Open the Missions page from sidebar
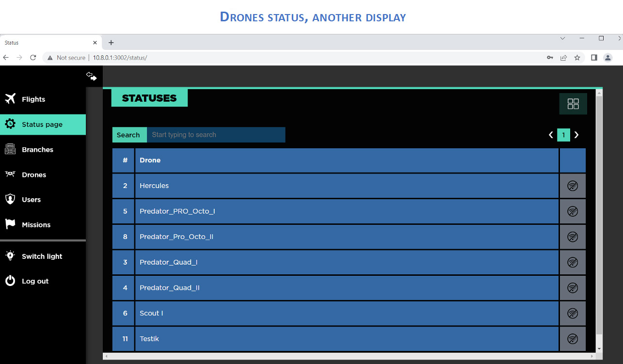Image resolution: width=623 pixels, height=364 pixels. coord(36,225)
